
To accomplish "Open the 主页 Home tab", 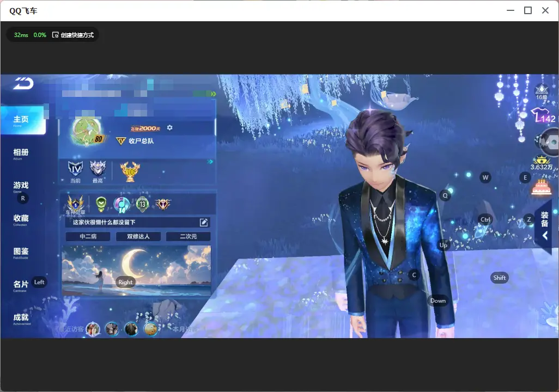I will click(23, 120).
